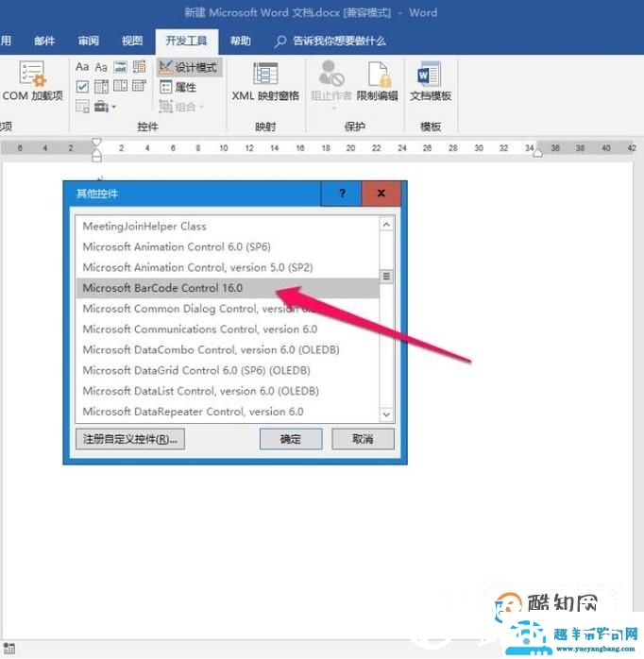Click the control list scrollbar thumb
This screenshot has width=644, height=659.
coord(386,276)
